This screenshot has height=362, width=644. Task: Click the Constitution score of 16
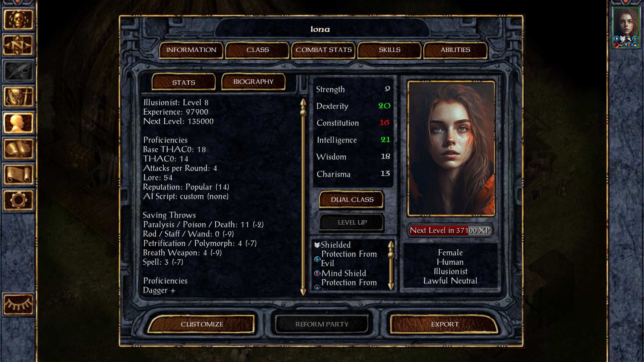click(384, 123)
